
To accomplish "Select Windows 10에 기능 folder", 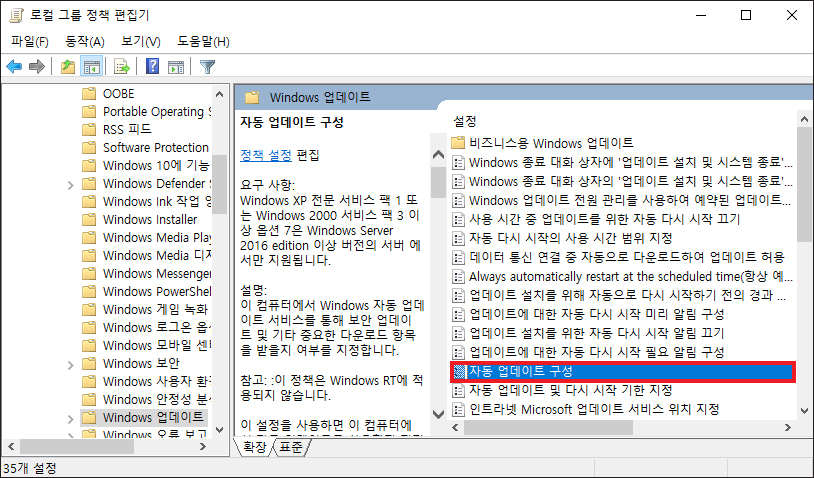I will [x=156, y=166].
